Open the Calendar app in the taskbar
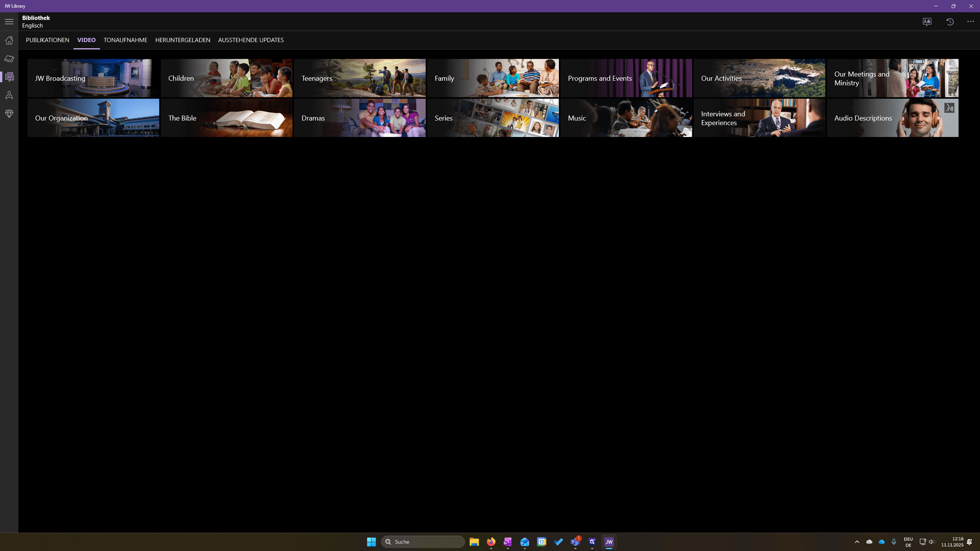The image size is (980, 551). pyautogui.click(x=541, y=542)
